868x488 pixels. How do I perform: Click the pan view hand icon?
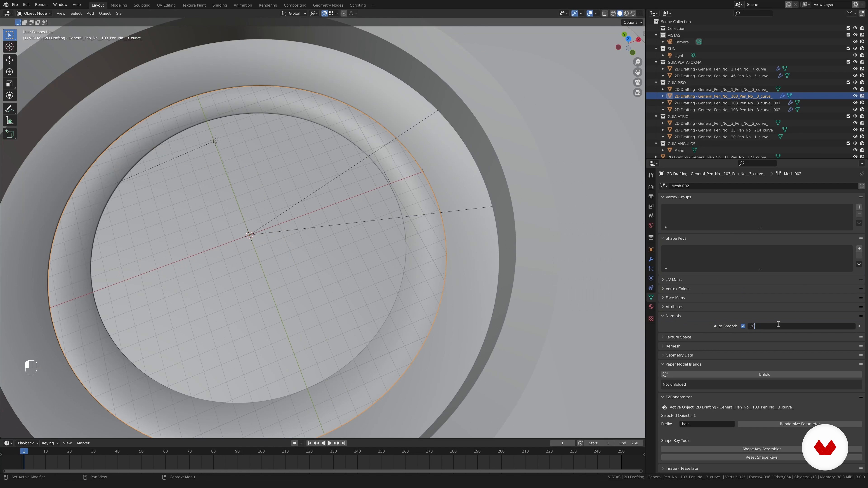(637, 72)
